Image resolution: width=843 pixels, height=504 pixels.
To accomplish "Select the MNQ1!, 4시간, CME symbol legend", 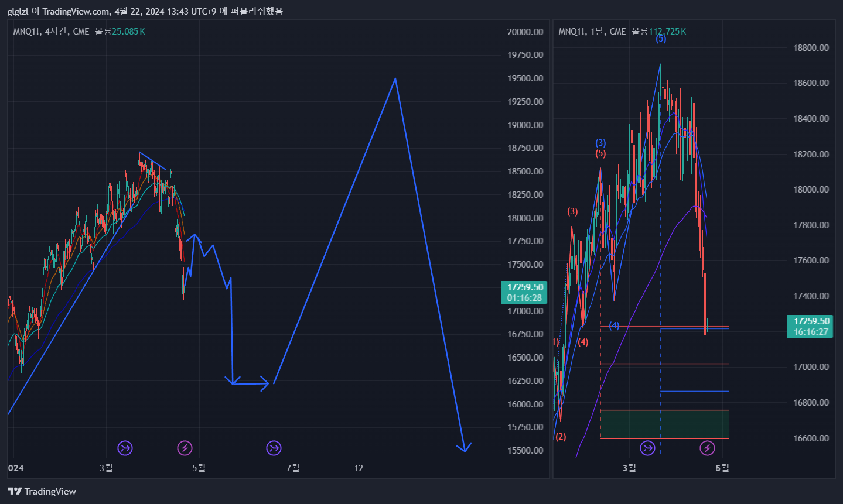I will click(x=51, y=32).
